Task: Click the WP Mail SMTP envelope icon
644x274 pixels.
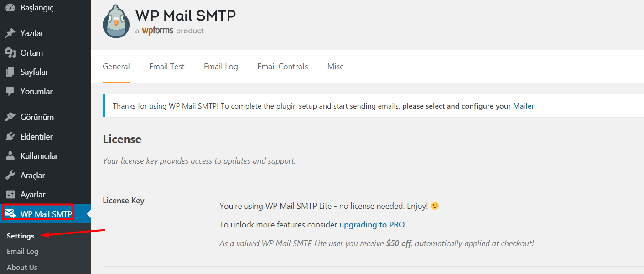Action: pos(10,214)
